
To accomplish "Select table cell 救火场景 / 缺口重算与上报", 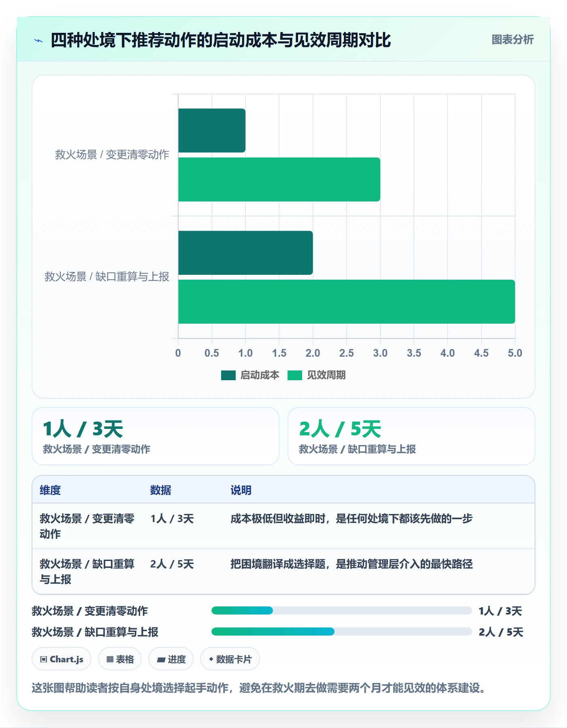I will (87, 572).
